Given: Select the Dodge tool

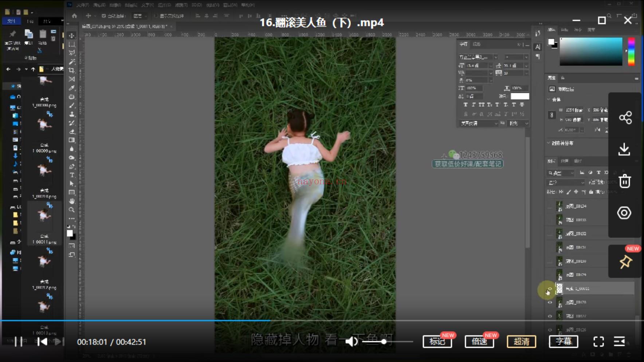Looking at the screenshot, I should point(72,158).
